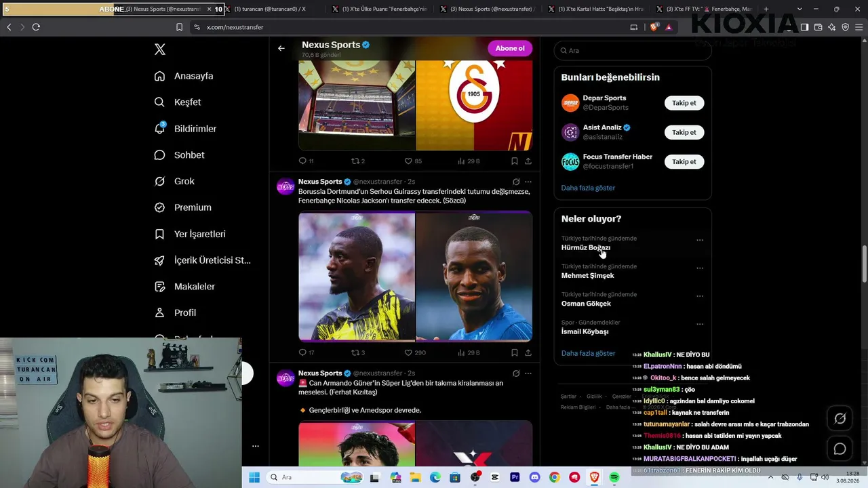Open the İsmail Köybaşı trend
The image size is (868, 488).
585,332
